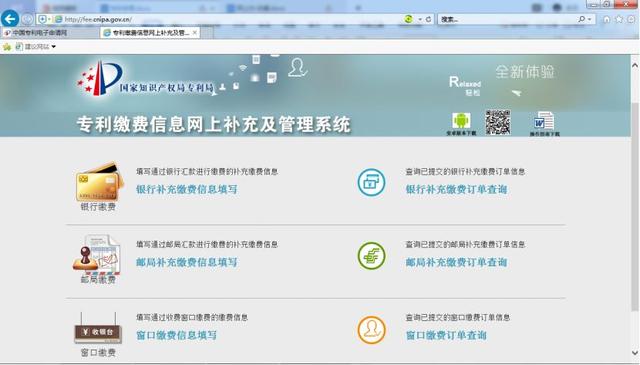Open the address bar dropdown arrow
This screenshot has height=365, width=640.
[x=420, y=19]
